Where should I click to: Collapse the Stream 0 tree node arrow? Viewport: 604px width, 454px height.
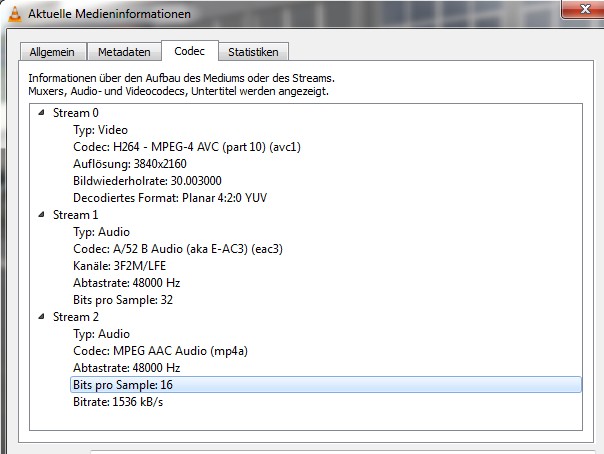click(41, 112)
